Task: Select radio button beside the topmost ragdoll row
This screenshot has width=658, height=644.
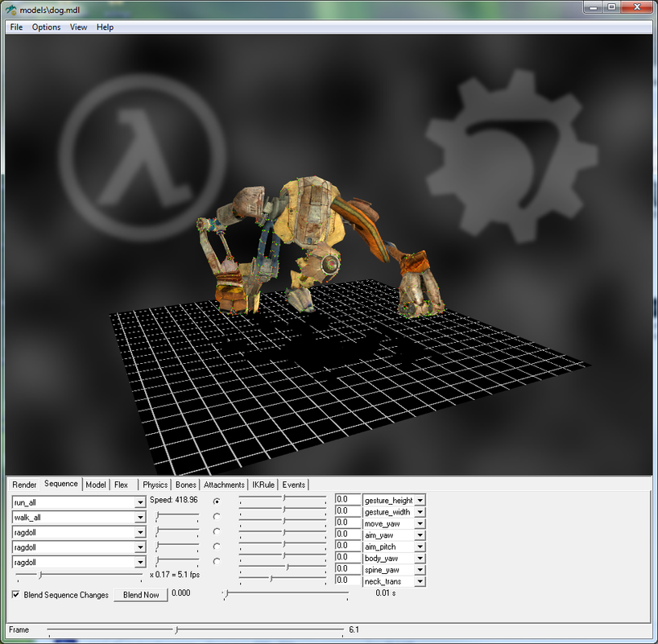Action: [x=217, y=531]
